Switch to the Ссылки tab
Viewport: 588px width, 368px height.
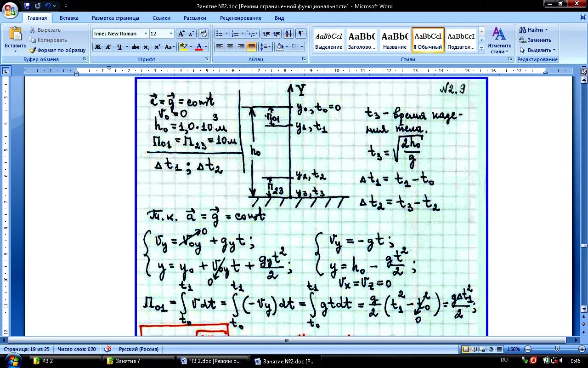pos(161,18)
